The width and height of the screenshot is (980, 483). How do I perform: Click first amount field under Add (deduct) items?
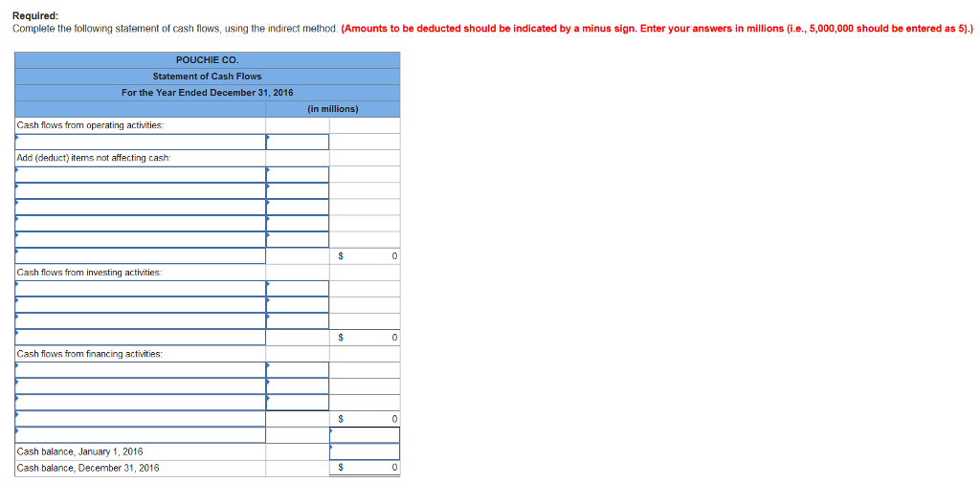click(298, 174)
